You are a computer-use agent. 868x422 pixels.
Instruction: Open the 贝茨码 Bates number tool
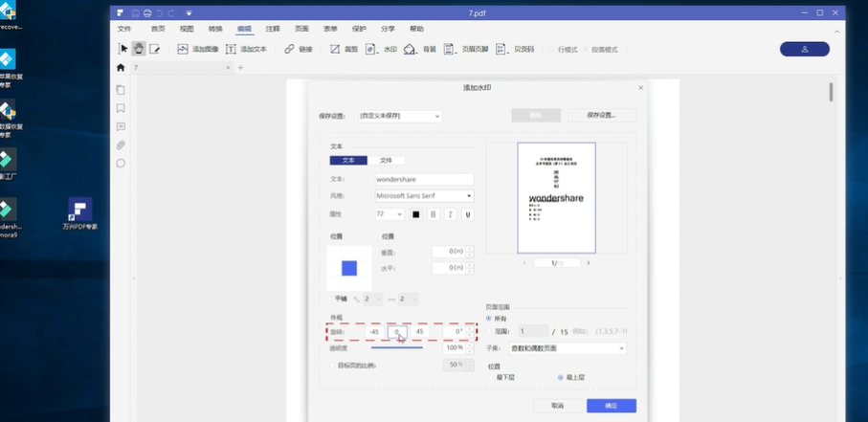pyautogui.click(x=515, y=49)
